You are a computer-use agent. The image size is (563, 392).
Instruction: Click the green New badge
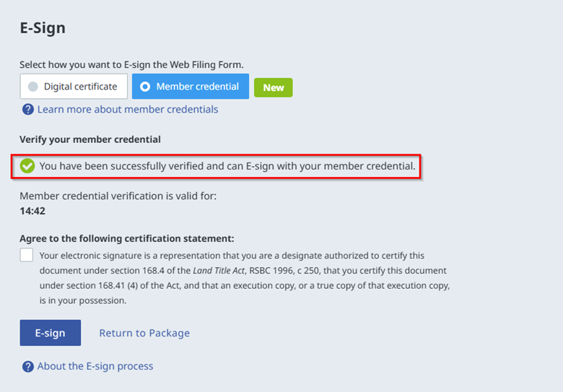[x=273, y=87]
